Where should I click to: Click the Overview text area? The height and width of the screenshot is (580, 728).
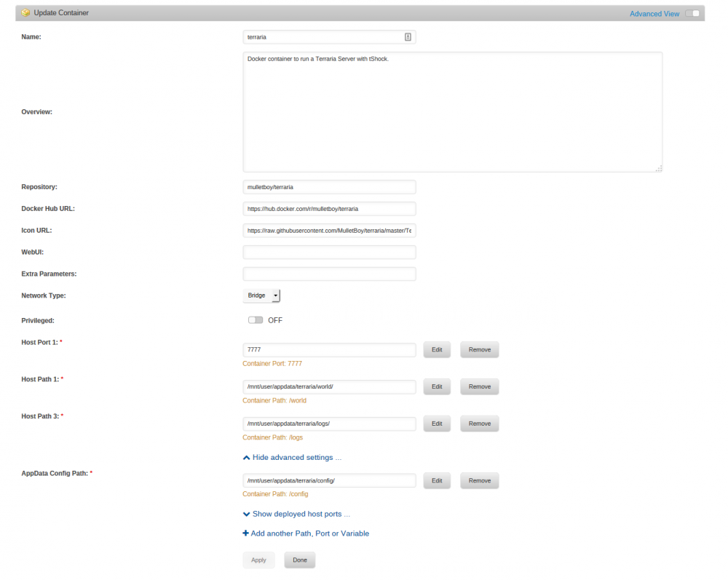453,112
